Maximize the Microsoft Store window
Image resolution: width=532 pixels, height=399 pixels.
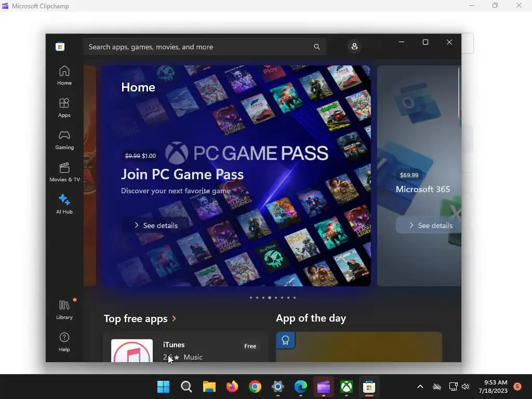[425, 42]
